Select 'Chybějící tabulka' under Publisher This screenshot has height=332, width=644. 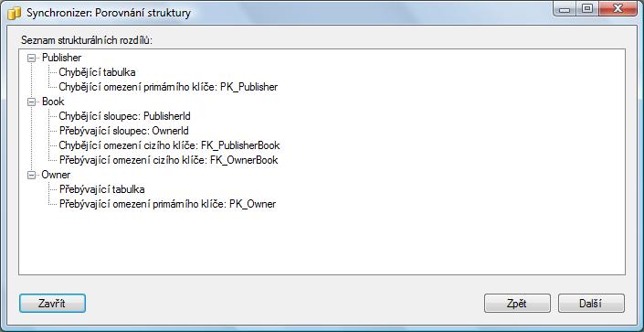[98, 72]
